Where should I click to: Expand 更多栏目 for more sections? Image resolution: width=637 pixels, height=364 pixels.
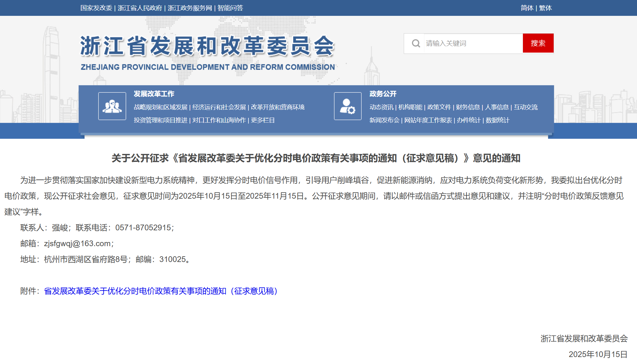click(x=263, y=120)
